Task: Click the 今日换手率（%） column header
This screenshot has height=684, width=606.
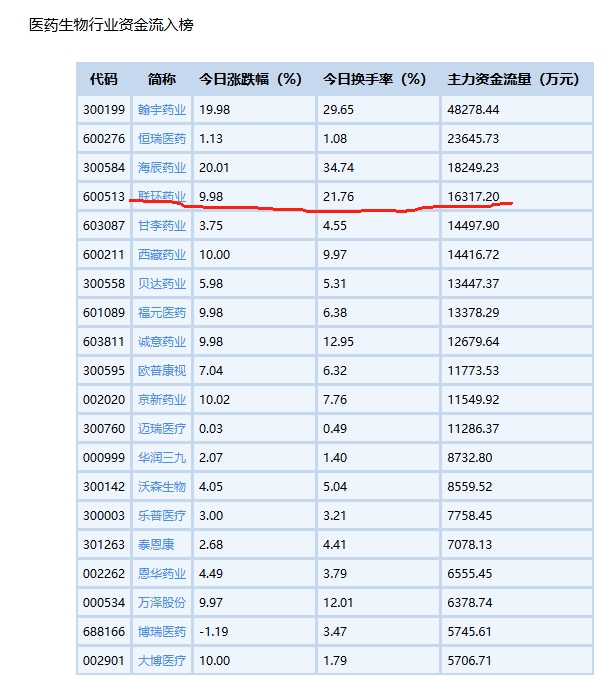Action: click(x=374, y=79)
